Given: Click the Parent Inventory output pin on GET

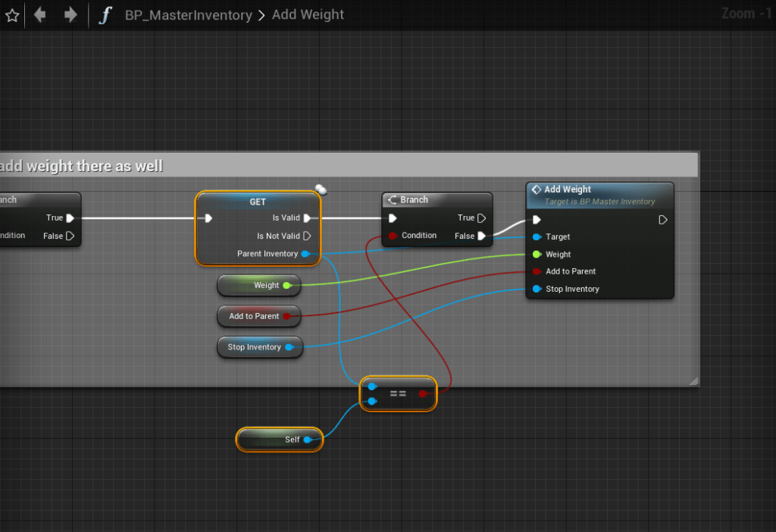Looking at the screenshot, I should (305, 254).
